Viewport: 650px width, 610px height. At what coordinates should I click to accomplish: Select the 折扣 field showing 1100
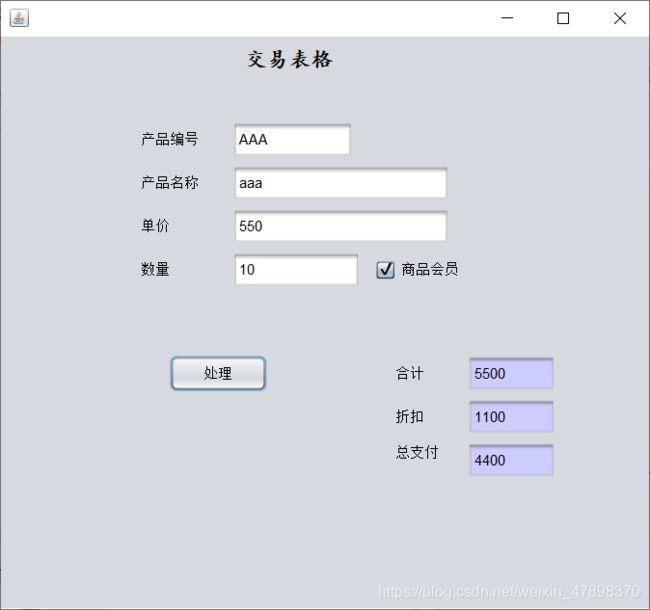tap(511, 417)
